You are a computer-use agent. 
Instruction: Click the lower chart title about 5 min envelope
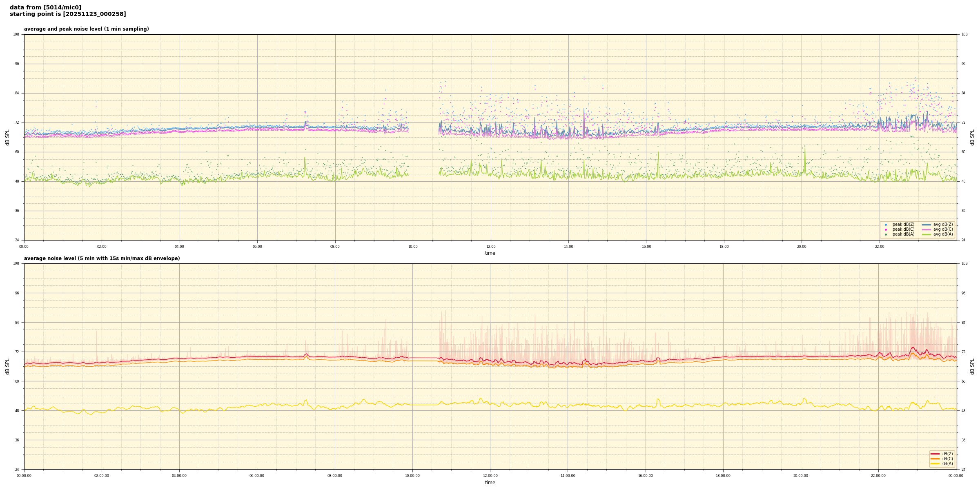(x=102, y=258)
